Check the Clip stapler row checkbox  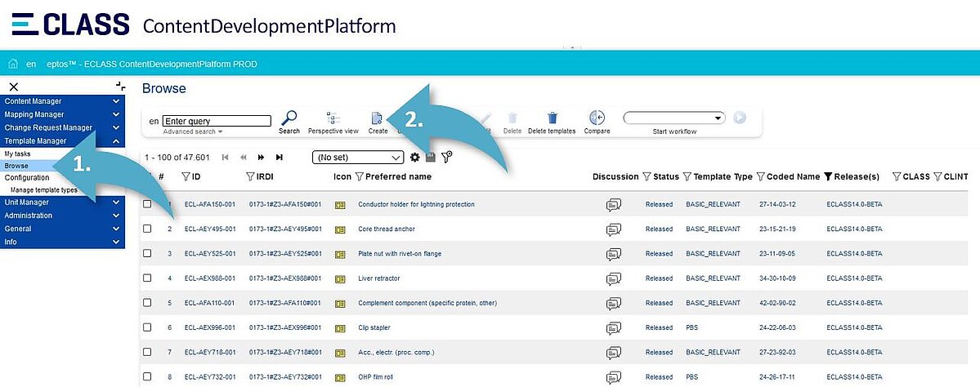point(147,327)
